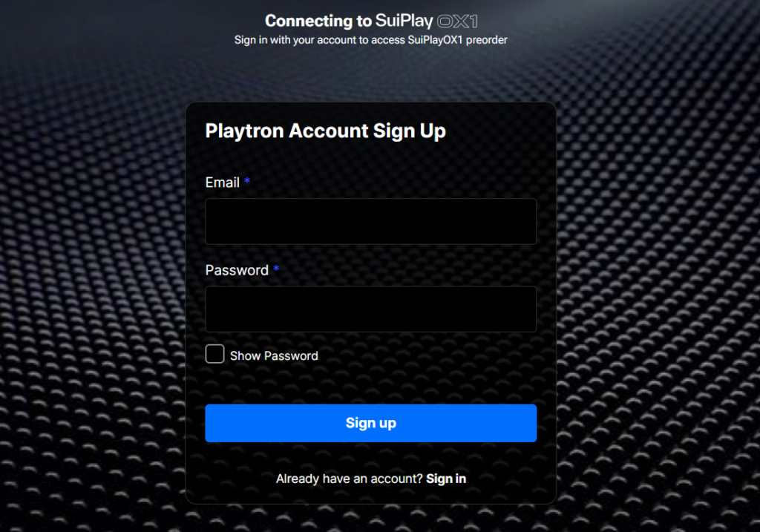Click the "Already have an account?" text
The image size is (760, 532).
pyautogui.click(x=349, y=479)
